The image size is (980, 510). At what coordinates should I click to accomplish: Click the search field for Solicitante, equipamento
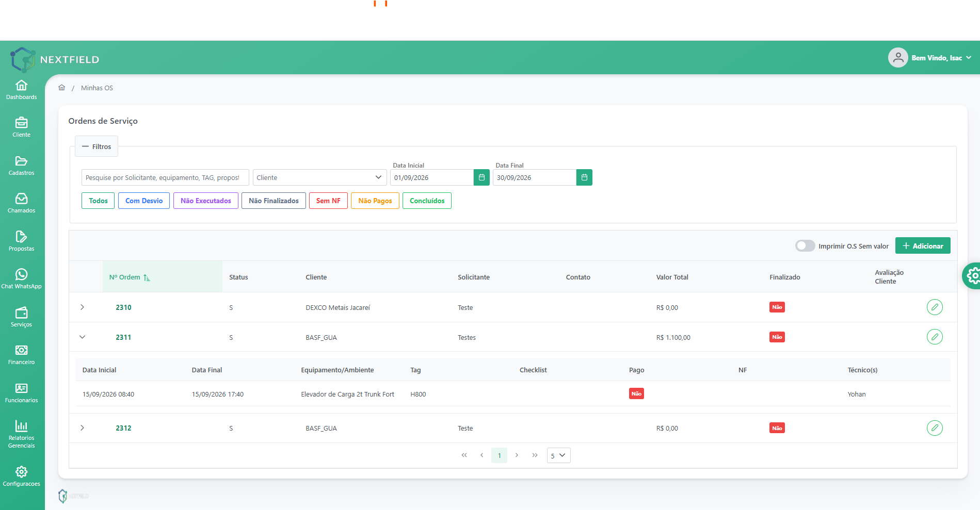[x=165, y=177]
